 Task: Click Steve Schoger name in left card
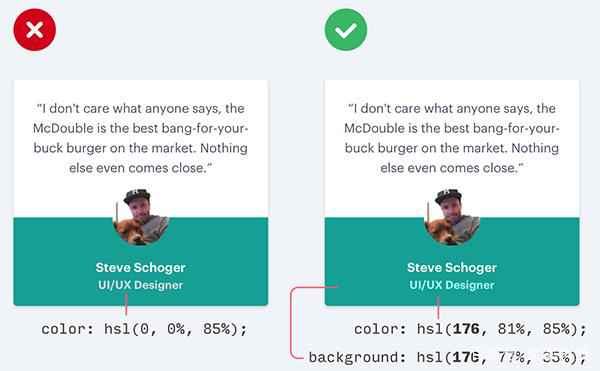(140, 268)
